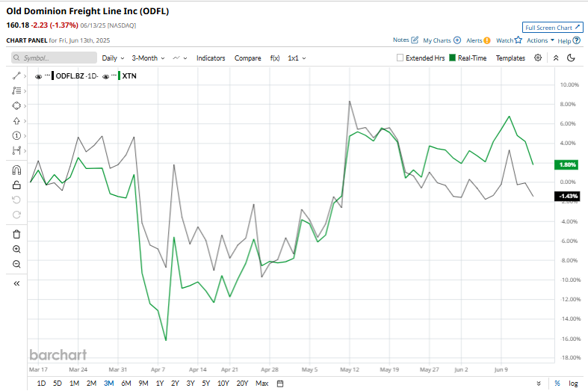This screenshot has height=391, width=588.
Task: Expand the bottom panel chevrons
Action: click(x=539, y=384)
